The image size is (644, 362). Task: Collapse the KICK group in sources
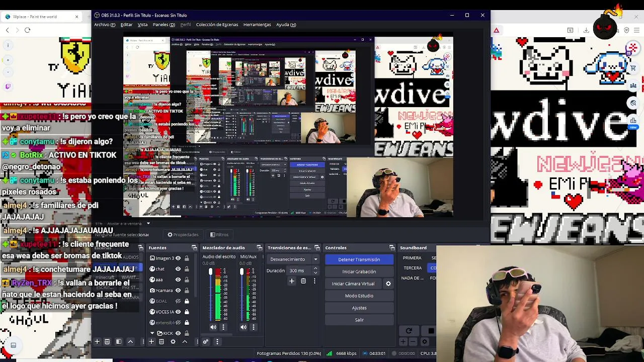pyautogui.click(x=152, y=333)
